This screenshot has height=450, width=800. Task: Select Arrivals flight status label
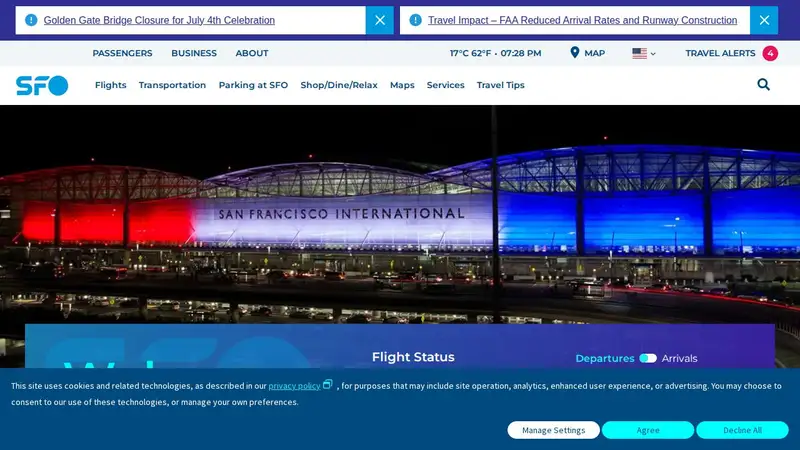tap(680, 358)
